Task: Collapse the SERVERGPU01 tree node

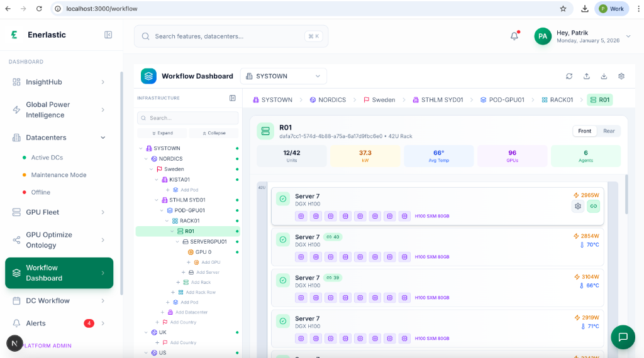Action: pyautogui.click(x=177, y=242)
